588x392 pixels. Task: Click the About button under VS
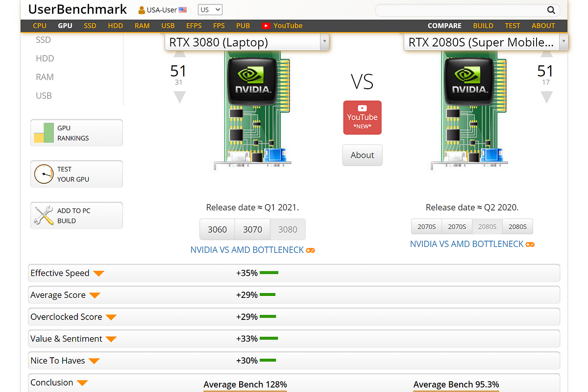pos(362,155)
